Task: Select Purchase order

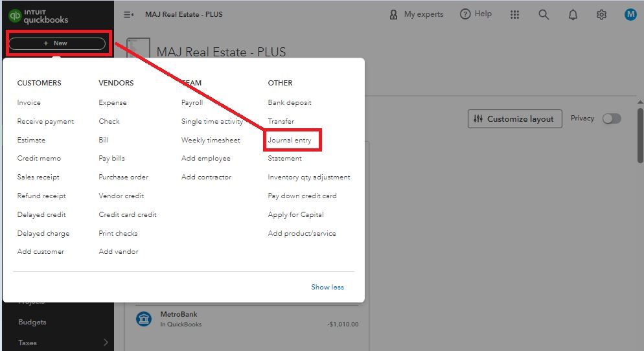Action: coord(124,177)
